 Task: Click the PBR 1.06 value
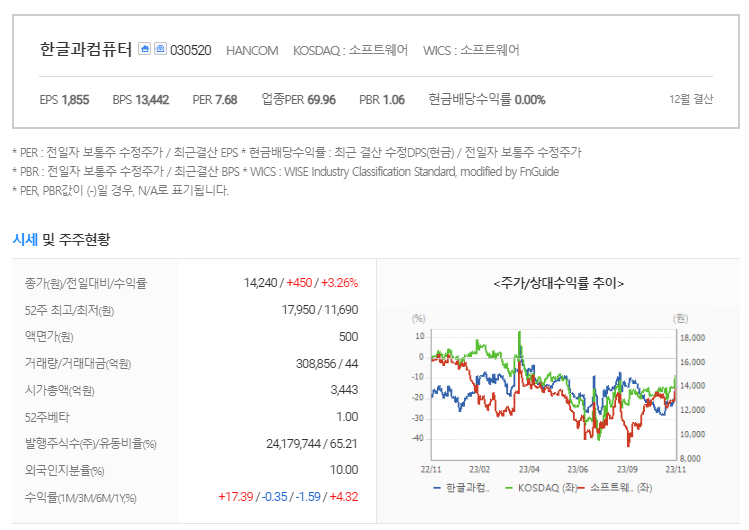(x=382, y=100)
